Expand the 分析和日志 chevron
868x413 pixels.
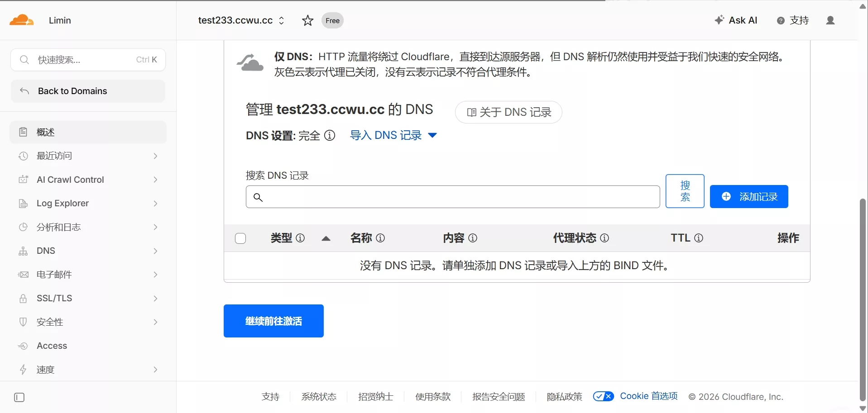155,227
